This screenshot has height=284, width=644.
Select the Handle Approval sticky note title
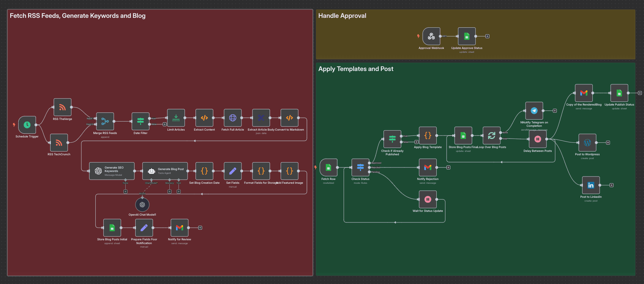342,16
